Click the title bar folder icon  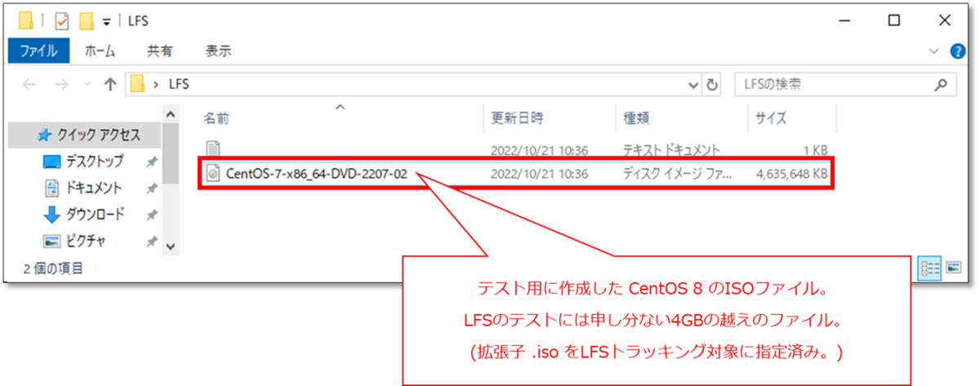(x=27, y=20)
